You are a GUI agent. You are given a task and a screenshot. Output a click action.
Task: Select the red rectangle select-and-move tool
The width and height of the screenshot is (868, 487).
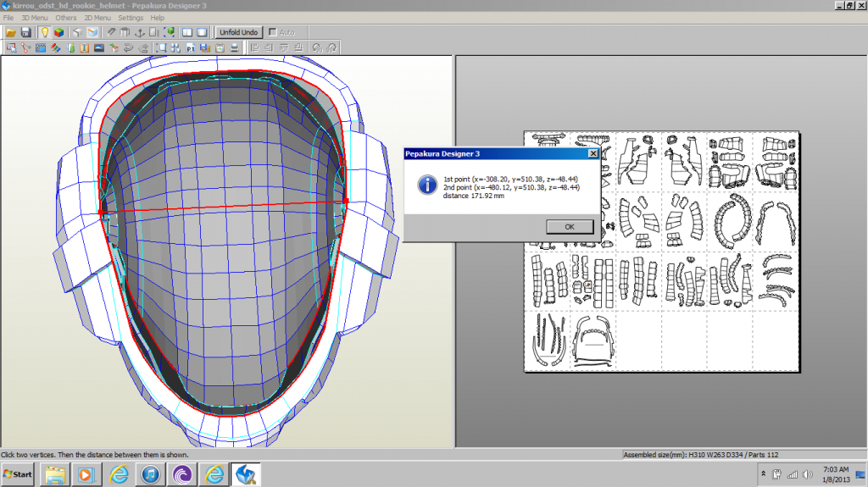11,48
